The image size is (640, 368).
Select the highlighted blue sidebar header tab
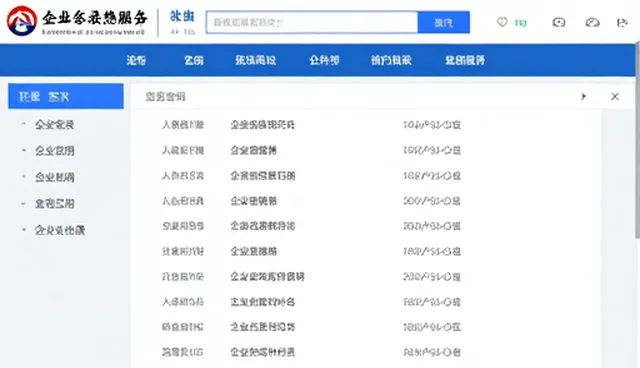[66, 96]
